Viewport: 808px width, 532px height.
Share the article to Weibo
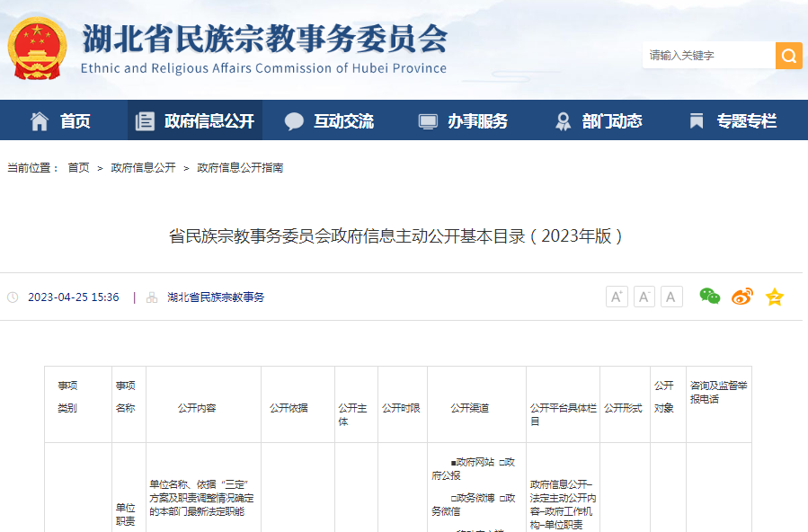[741, 297]
